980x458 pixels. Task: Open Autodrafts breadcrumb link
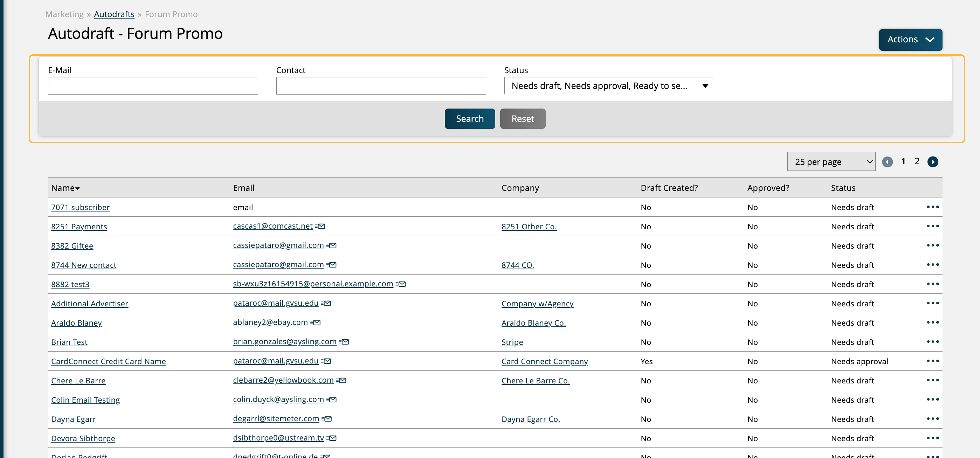[x=114, y=14]
